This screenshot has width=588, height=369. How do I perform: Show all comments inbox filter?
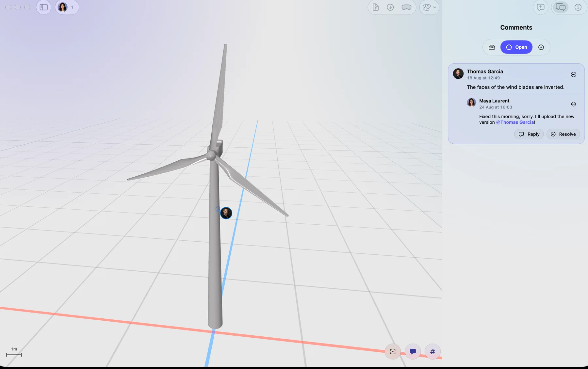coord(492,47)
